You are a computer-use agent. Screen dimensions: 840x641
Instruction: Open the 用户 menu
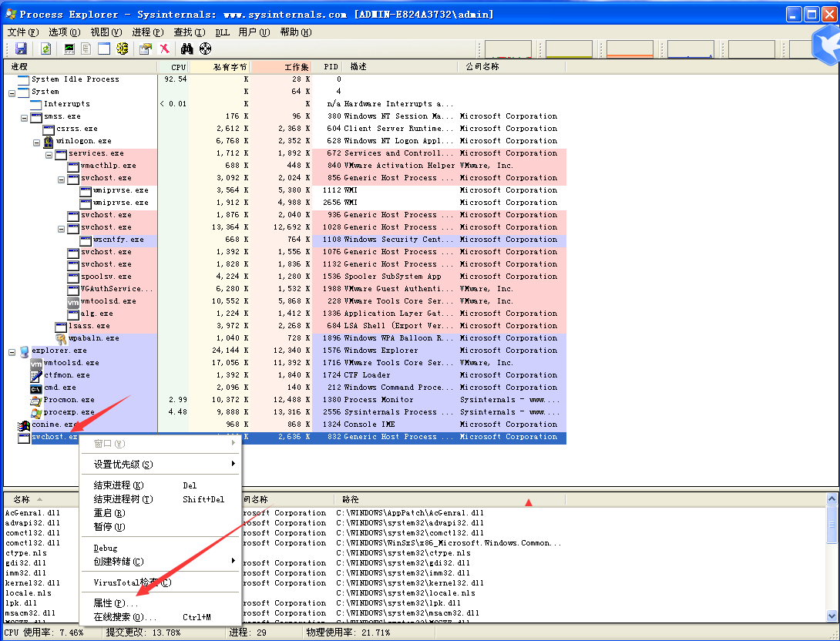click(x=254, y=32)
